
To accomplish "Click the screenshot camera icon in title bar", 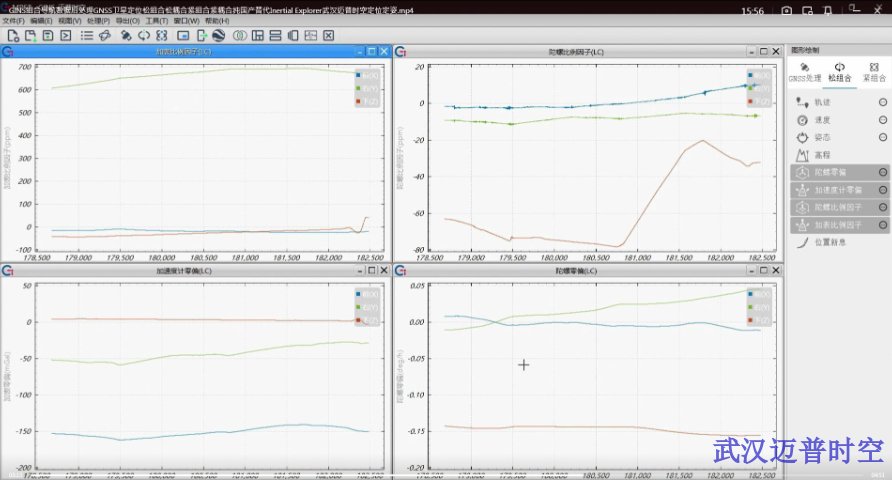I will [x=787, y=10].
